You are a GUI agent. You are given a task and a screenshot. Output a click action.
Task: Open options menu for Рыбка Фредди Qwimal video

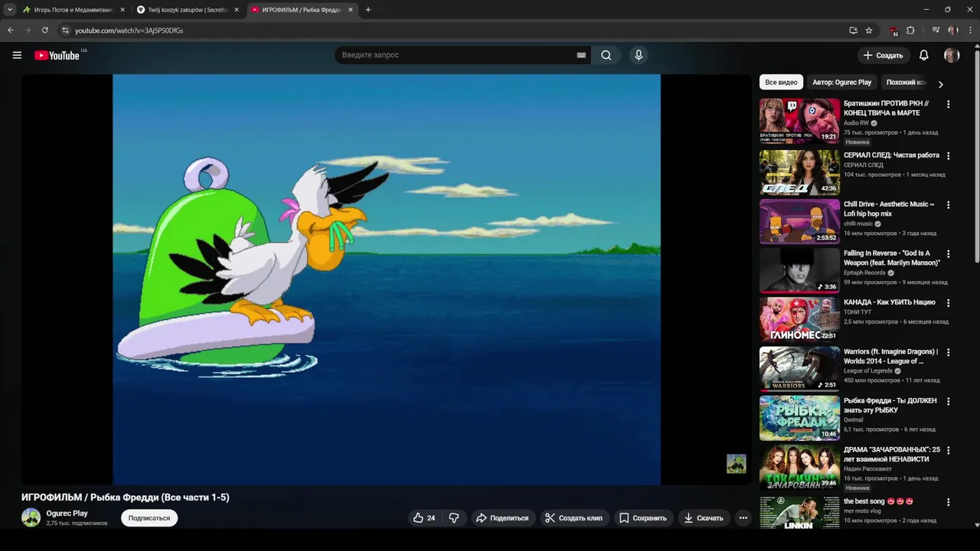pyautogui.click(x=948, y=402)
